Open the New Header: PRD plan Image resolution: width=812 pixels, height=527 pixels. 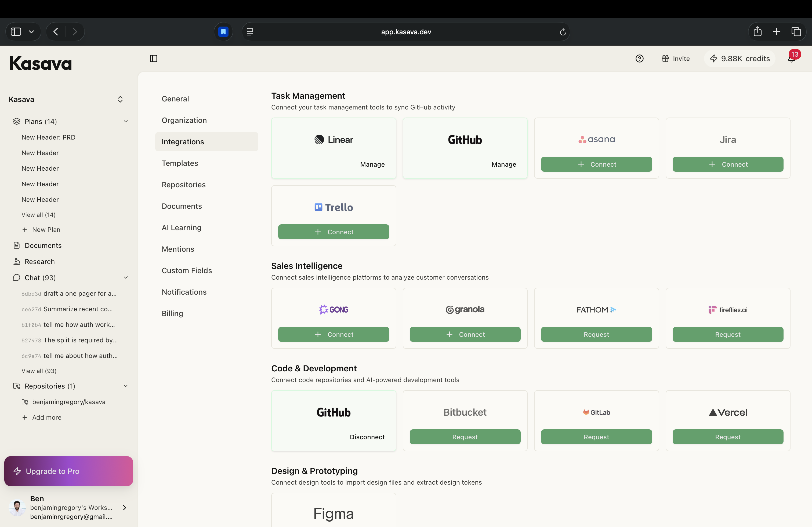click(x=48, y=137)
